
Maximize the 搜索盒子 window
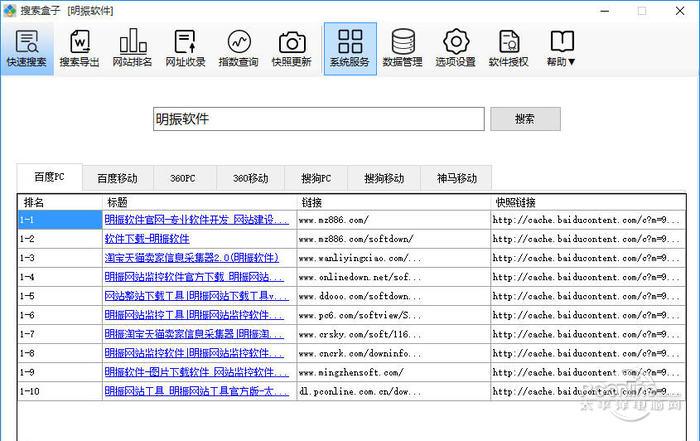click(642, 11)
